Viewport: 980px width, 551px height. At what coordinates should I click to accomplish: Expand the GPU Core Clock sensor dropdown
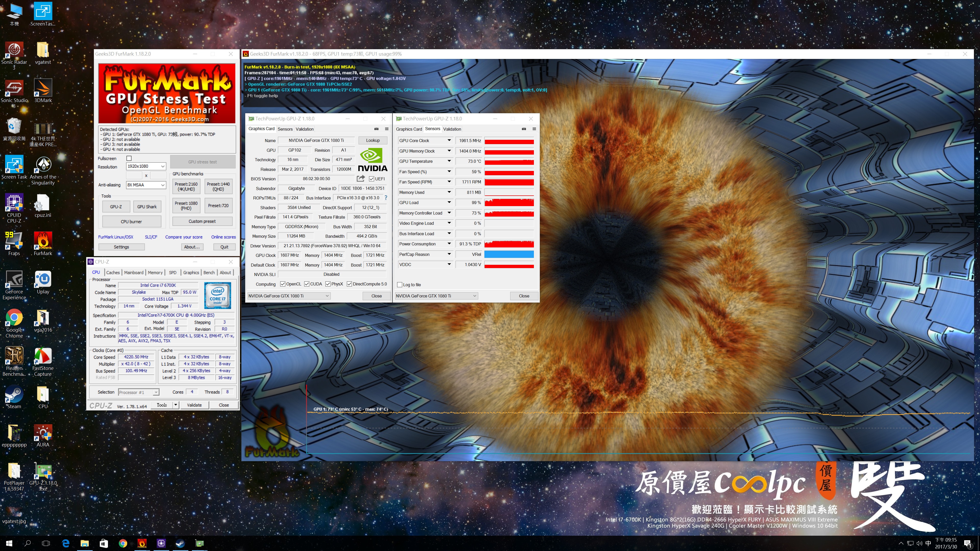[449, 141]
